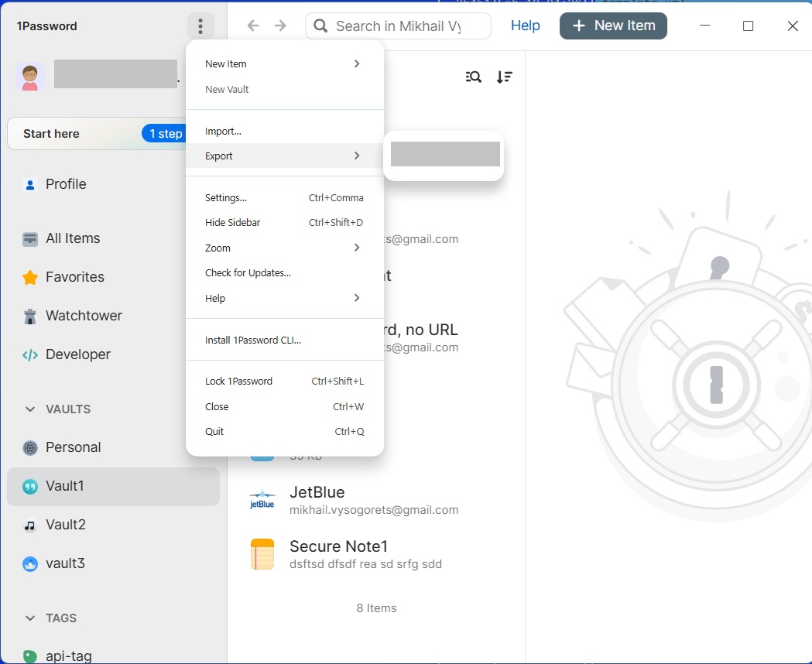Viewport: 812px width, 664px height.
Task: Click the three-dot overflow menu icon
Action: coord(200,26)
